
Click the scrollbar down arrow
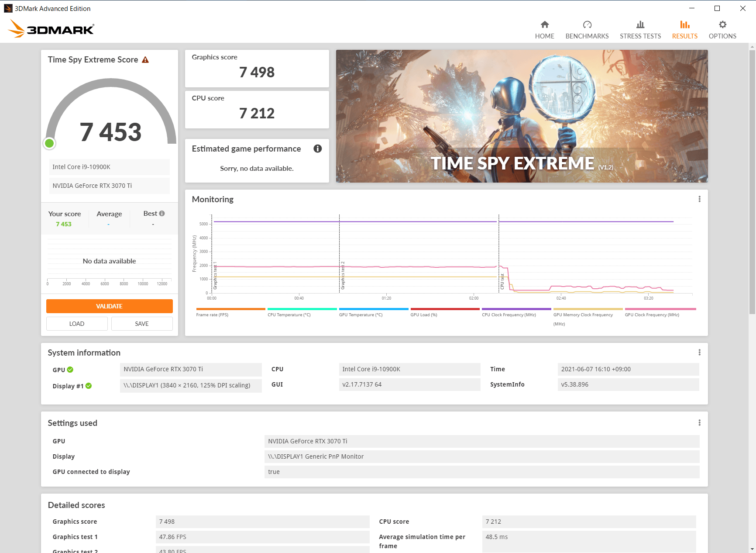click(x=752, y=549)
